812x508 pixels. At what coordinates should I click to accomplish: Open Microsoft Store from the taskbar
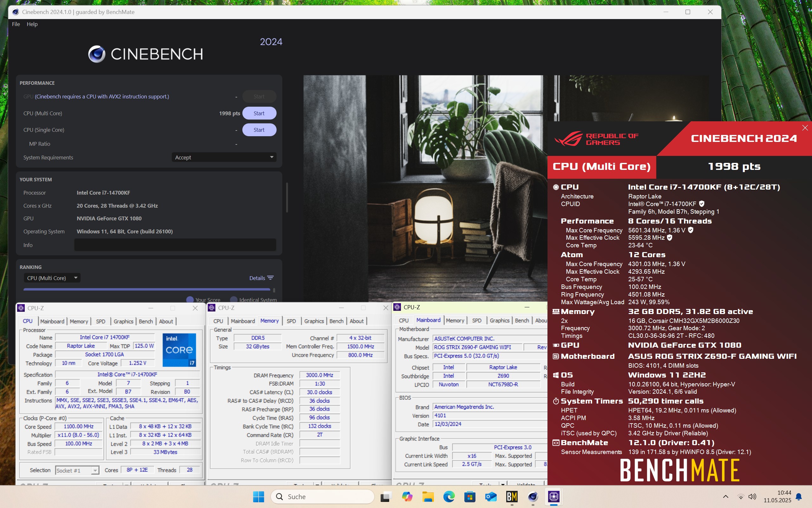[x=470, y=497]
